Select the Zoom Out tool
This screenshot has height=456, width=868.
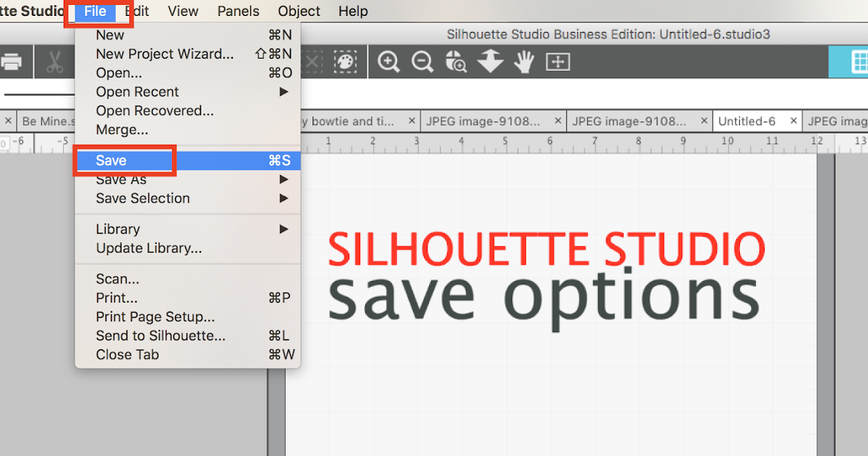422,62
